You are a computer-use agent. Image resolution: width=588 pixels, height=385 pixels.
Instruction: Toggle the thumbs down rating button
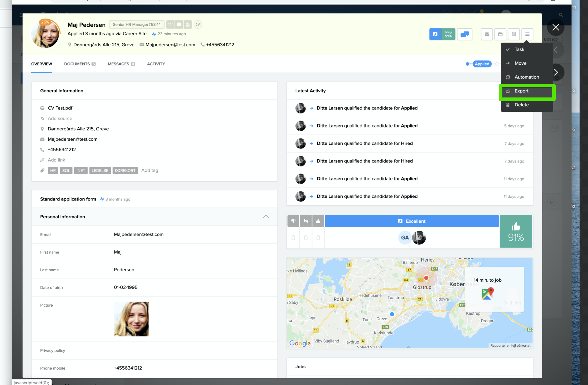293,221
